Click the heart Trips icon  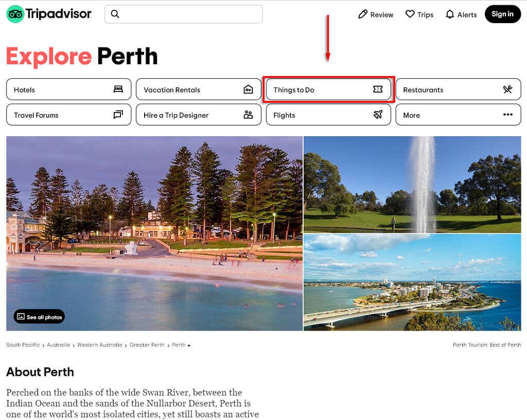pos(410,14)
